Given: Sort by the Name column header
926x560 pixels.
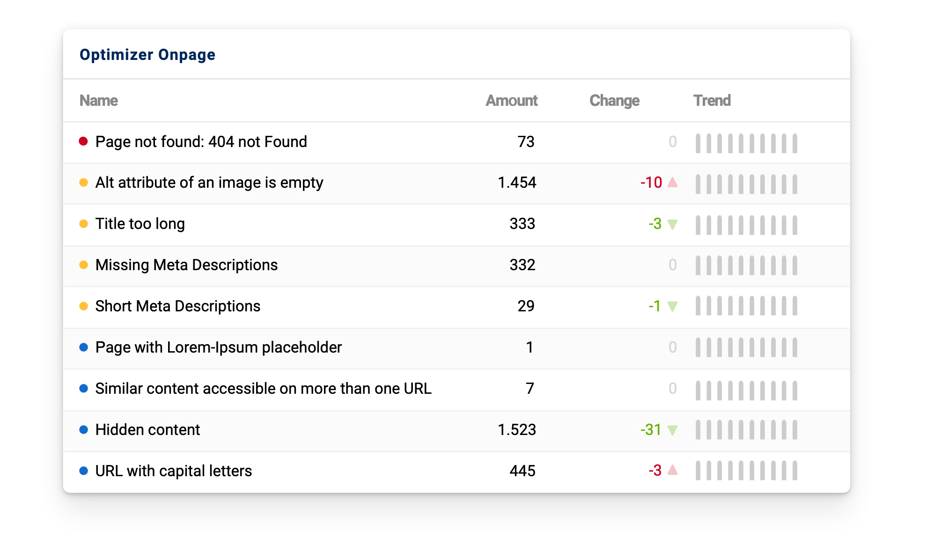Looking at the screenshot, I should [x=98, y=101].
